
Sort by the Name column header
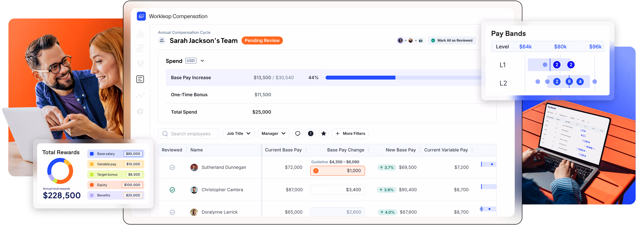tap(196, 150)
